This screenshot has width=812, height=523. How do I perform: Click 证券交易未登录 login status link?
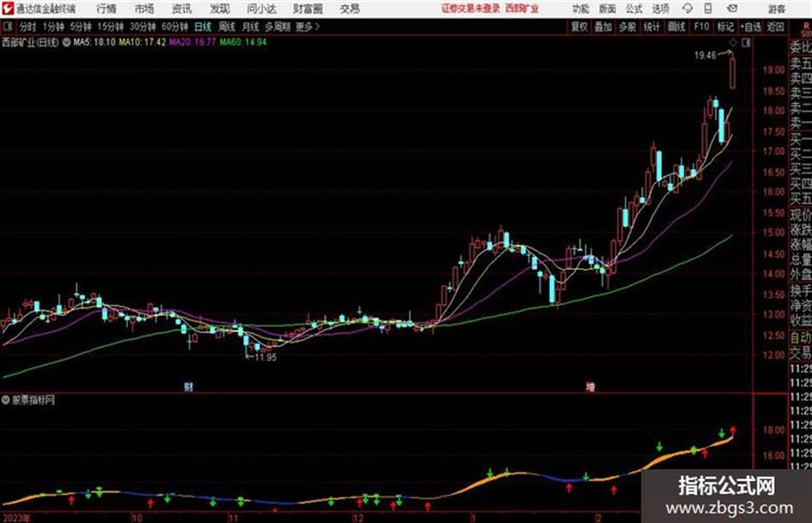pyautogui.click(x=470, y=9)
